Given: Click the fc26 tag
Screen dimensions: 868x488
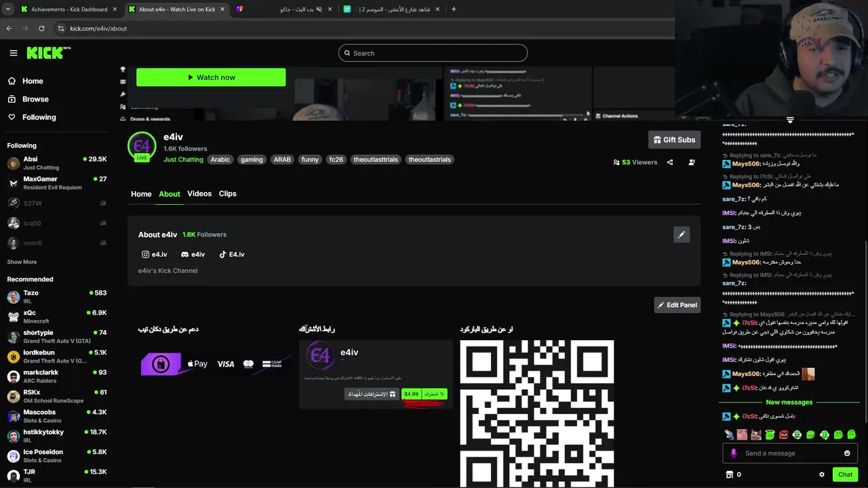Looking at the screenshot, I should pos(336,160).
